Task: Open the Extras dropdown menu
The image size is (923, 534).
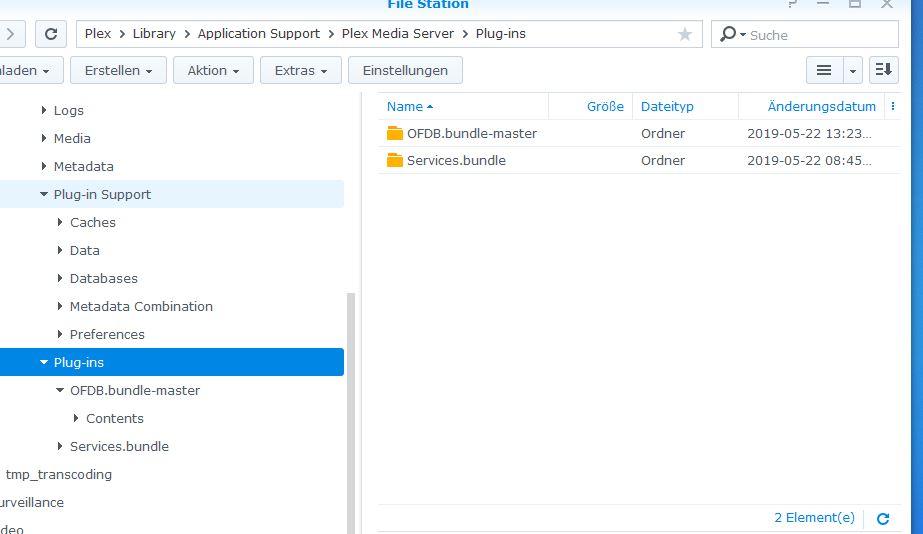Action: click(x=301, y=71)
